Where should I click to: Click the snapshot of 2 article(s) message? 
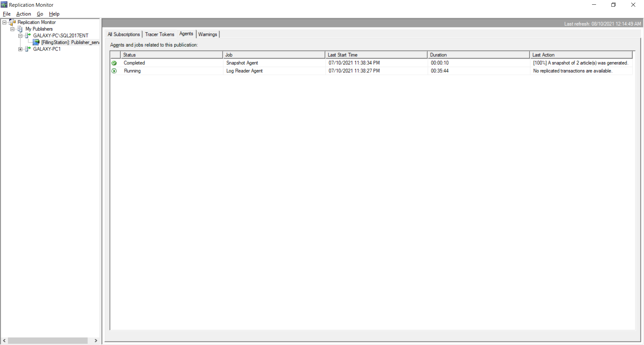(581, 63)
